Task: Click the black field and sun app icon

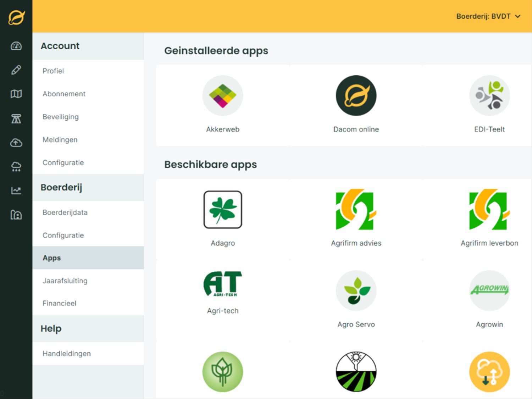Action: pyautogui.click(x=356, y=372)
